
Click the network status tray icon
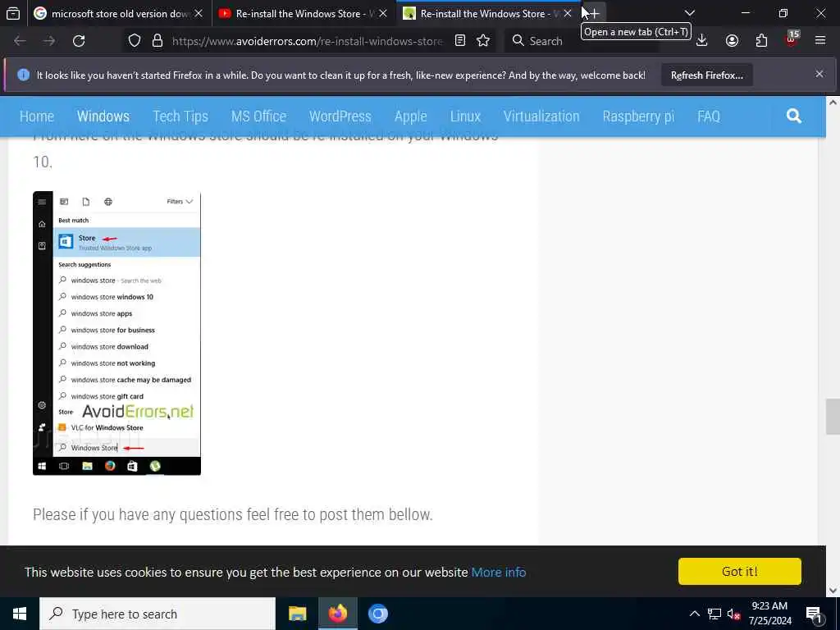714,614
